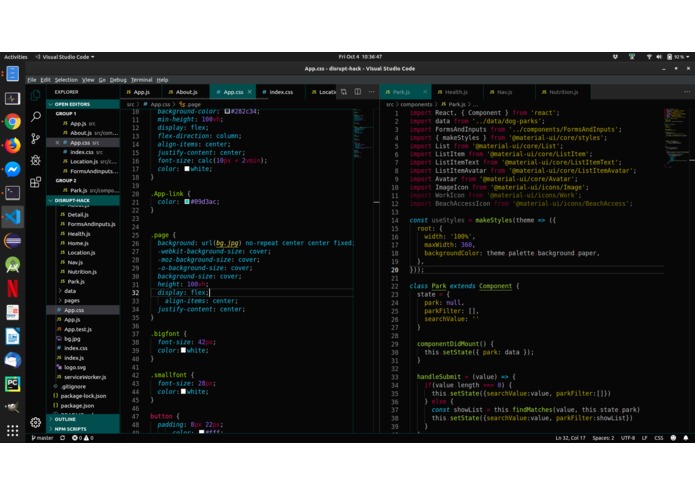Image resolution: width=695 pixels, height=494 pixels.
Task: Open Android Studio from the dock
Action: point(12,265)
